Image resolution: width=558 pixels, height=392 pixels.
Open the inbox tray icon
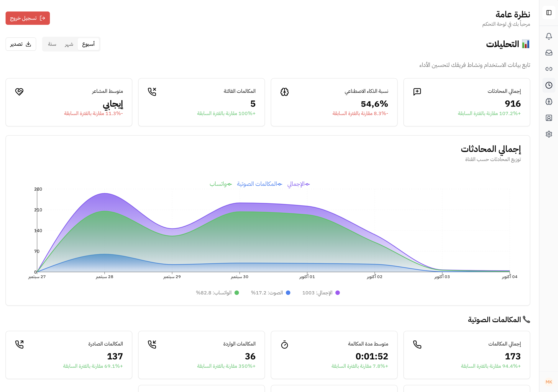coord(549,53)
